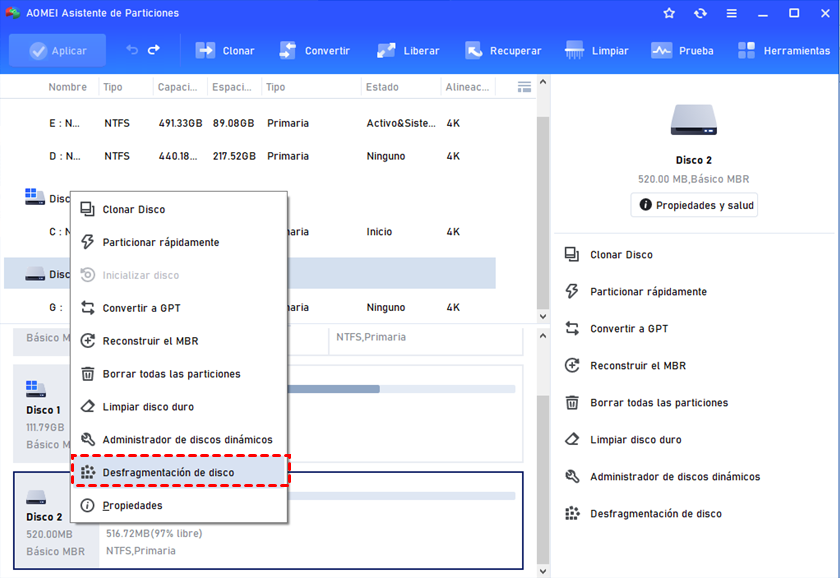Screen dimensions: 840x578
Task: Click Administrador de discos dinámicos in right panel
Action: 662,476
